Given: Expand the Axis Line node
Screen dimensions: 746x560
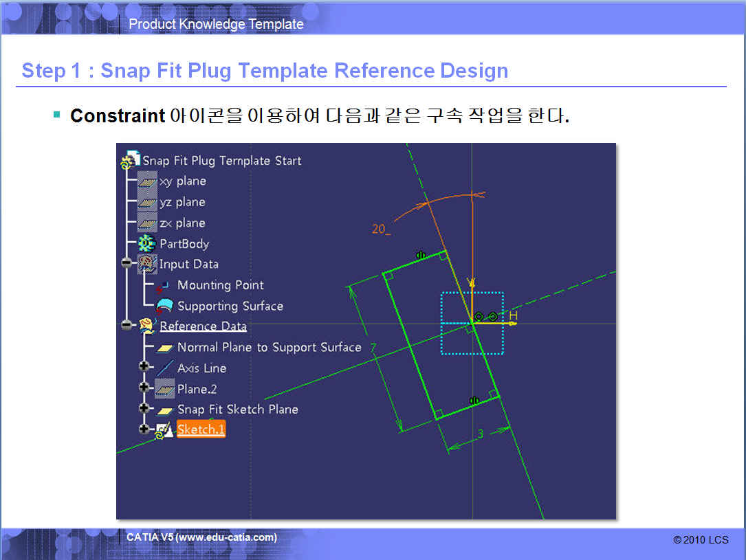Looking at the screenshot, I should (x=144, y=367).
